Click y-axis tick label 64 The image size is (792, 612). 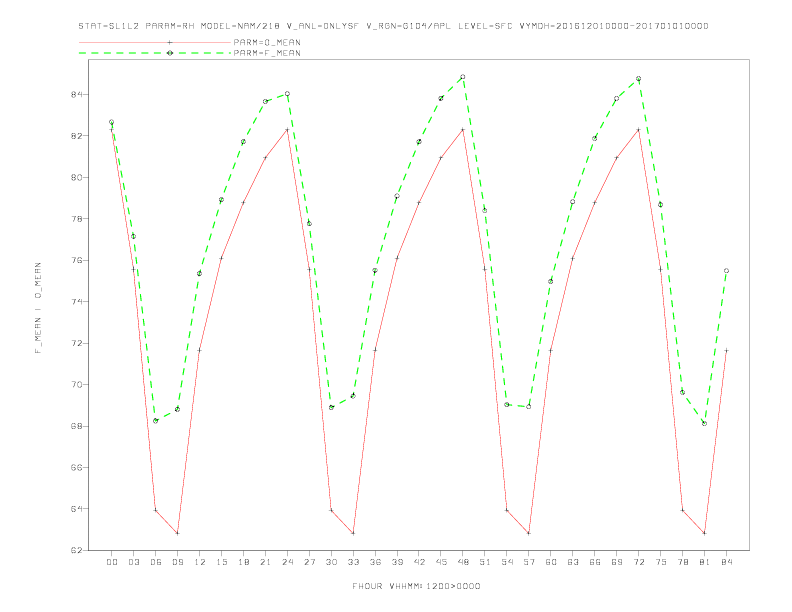tap(76, 509)
